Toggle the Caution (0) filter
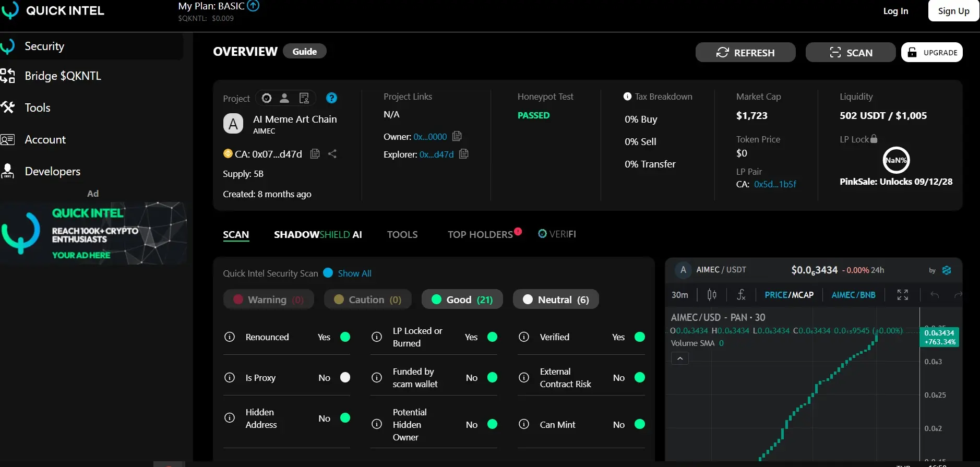Viewport: 980px width, 467px height. tap(368, 300)
